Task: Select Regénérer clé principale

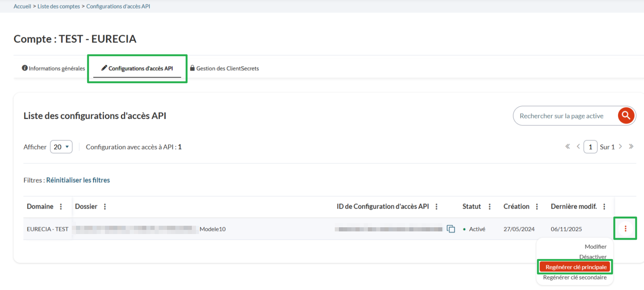Action: [576, 267]
